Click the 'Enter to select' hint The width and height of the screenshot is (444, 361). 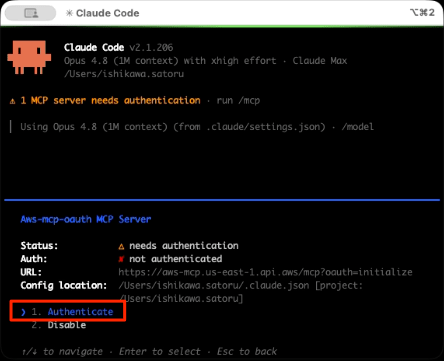point(160,351)
